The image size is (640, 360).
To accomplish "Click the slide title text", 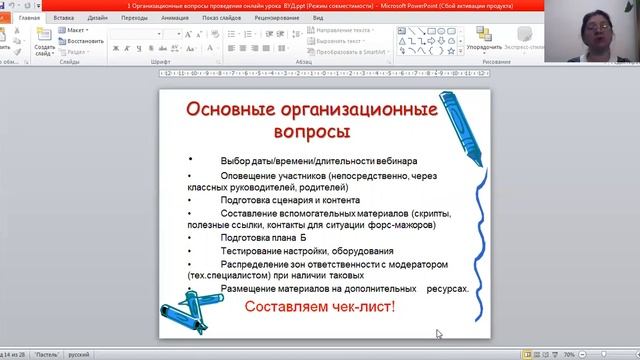I will (x=312, y=120).
